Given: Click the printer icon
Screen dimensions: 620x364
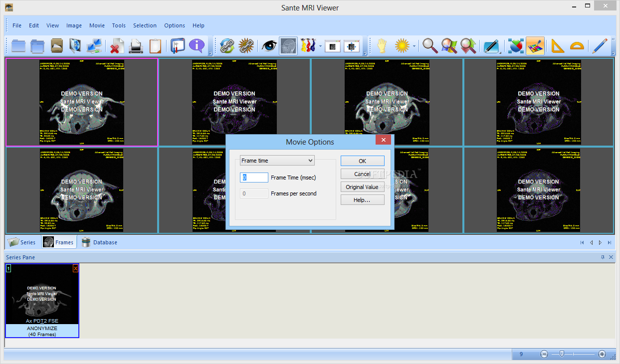Looking at the screenshot, I should [x=136, y=46].
